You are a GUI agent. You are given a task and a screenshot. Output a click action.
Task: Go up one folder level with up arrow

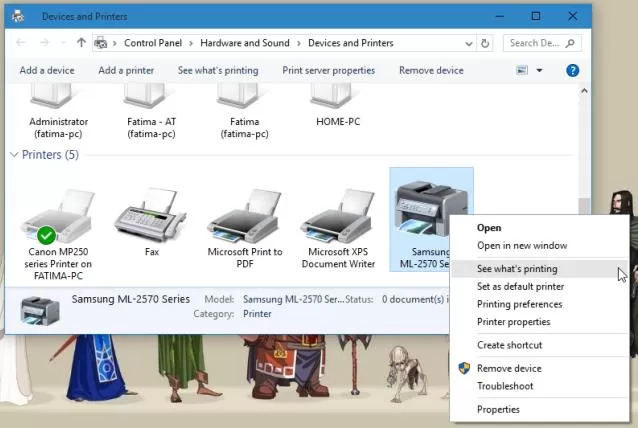coord(81,42)
